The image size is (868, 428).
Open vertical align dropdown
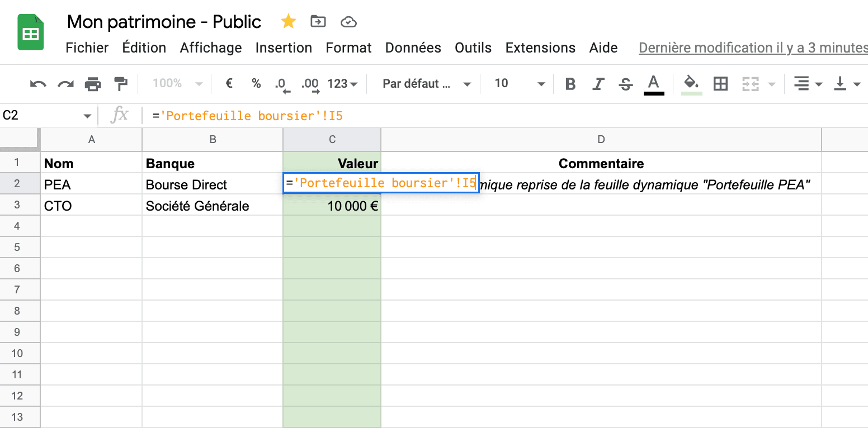tap(847, 84)
